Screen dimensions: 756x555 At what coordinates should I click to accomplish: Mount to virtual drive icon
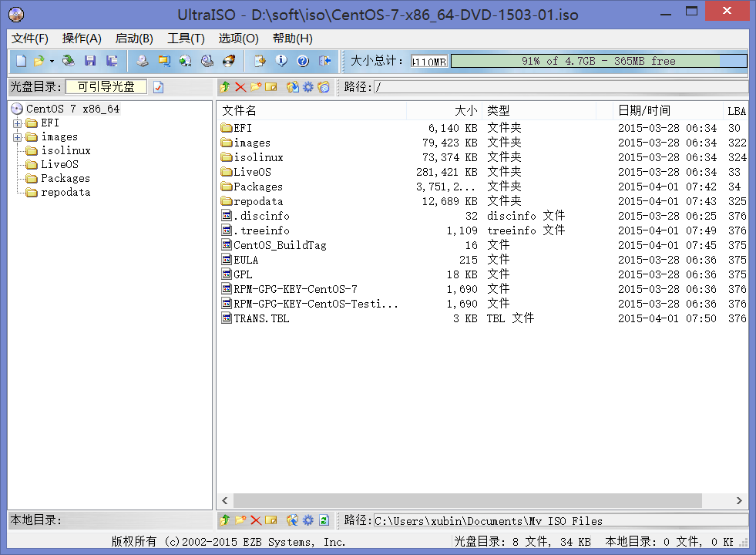207,61
